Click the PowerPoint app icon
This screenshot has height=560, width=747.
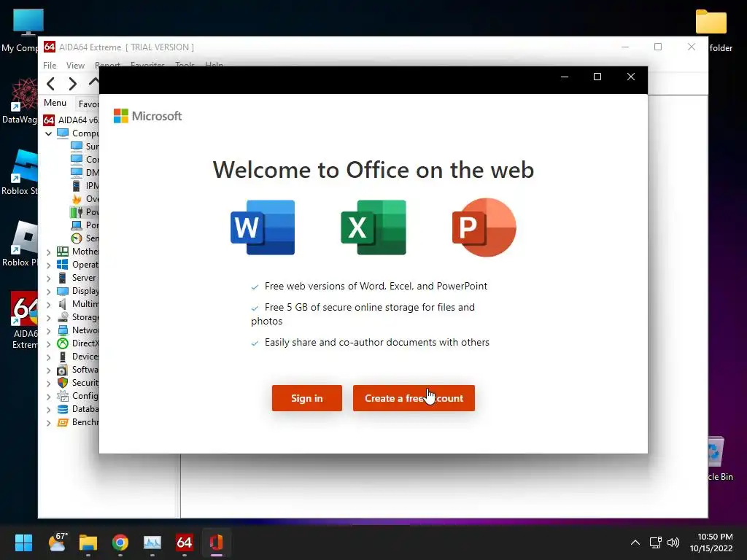click(484, 227)
